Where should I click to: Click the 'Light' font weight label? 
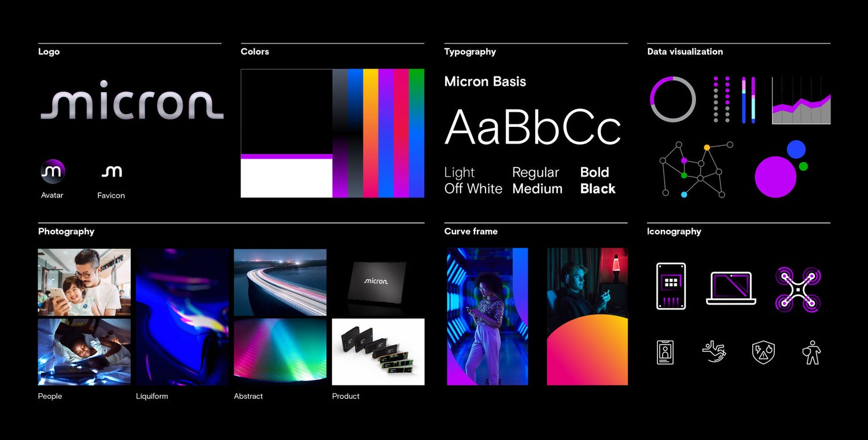point(459,173)
